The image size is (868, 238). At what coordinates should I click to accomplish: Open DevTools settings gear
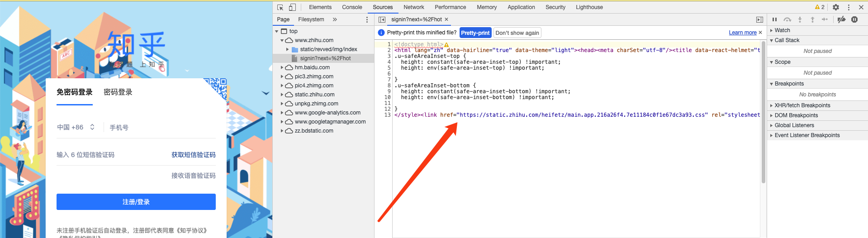(836, 7)
